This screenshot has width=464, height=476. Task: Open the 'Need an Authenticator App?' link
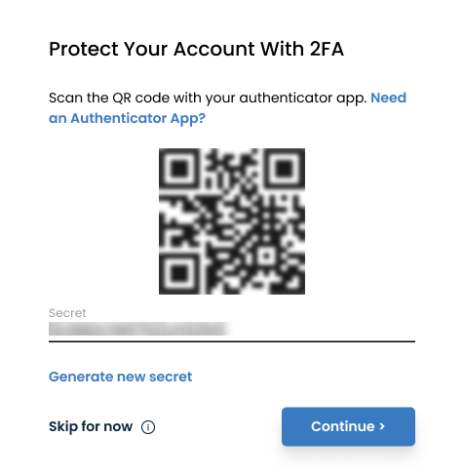click(x=227, y=108)
